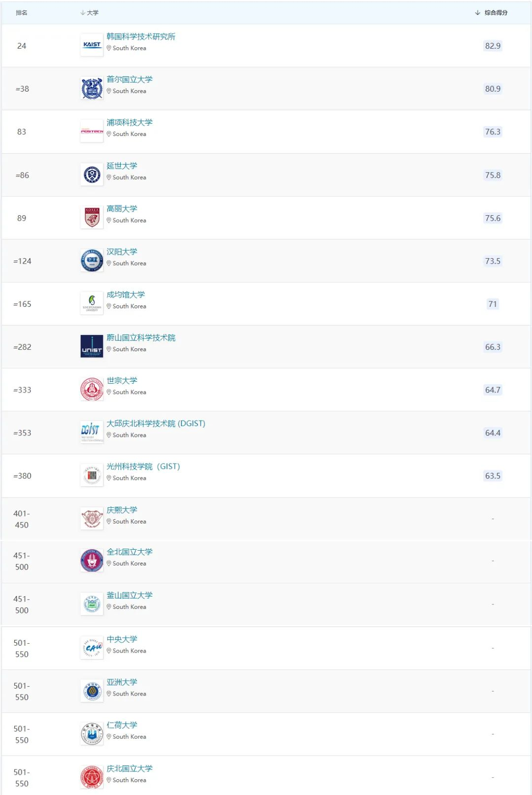Click the Hanyang University round blue logo
The height and width of the screenshot is (795, 532).
[92, 261]
